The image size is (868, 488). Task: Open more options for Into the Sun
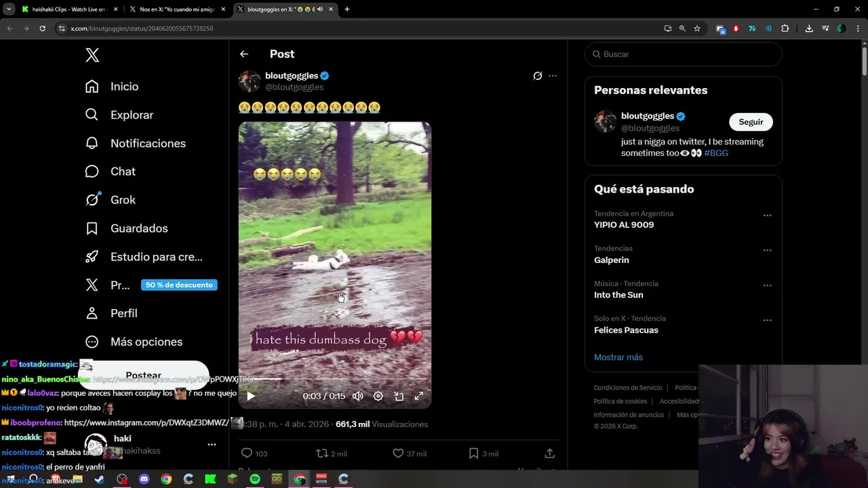pos(767,285)
